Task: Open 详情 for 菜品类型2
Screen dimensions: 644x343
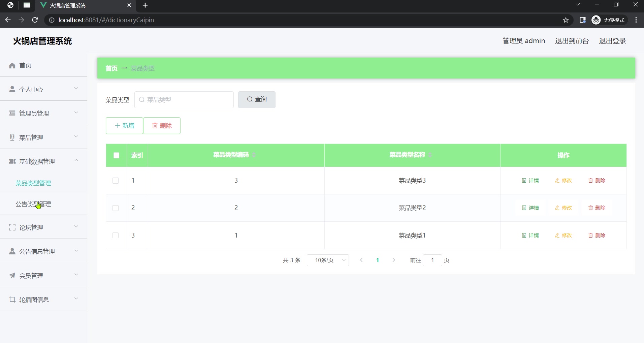Action: point(530,208)
